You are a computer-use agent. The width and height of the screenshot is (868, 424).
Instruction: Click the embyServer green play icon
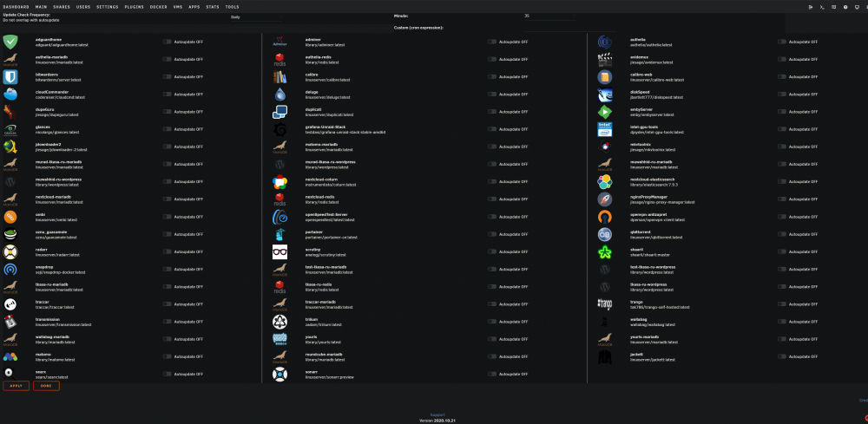tap(604, 112)
